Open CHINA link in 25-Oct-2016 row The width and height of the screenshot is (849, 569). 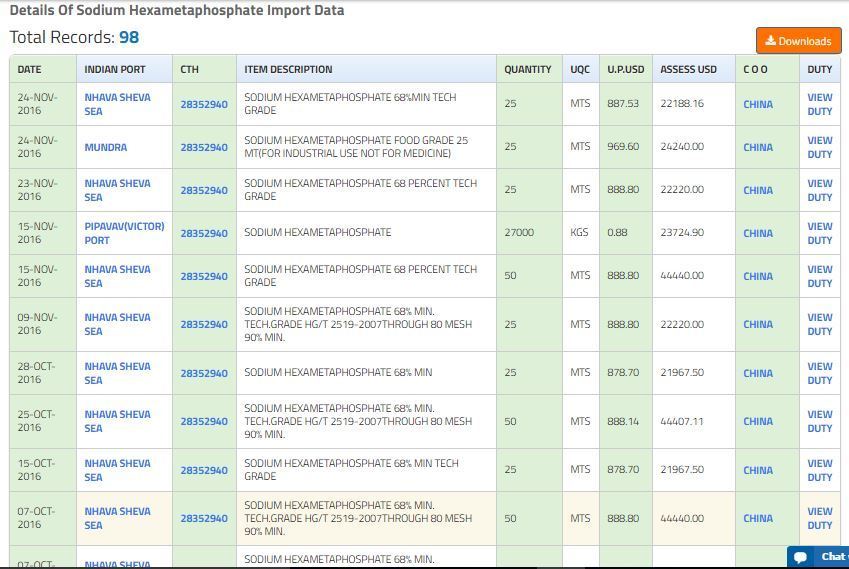tap(757, 421)
